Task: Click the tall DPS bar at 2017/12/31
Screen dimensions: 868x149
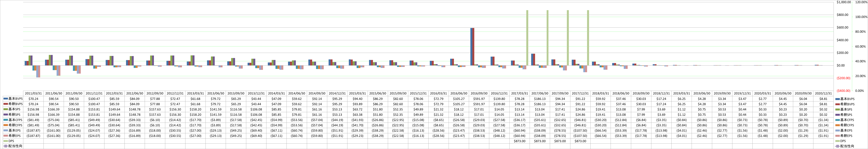Action: 588,38
